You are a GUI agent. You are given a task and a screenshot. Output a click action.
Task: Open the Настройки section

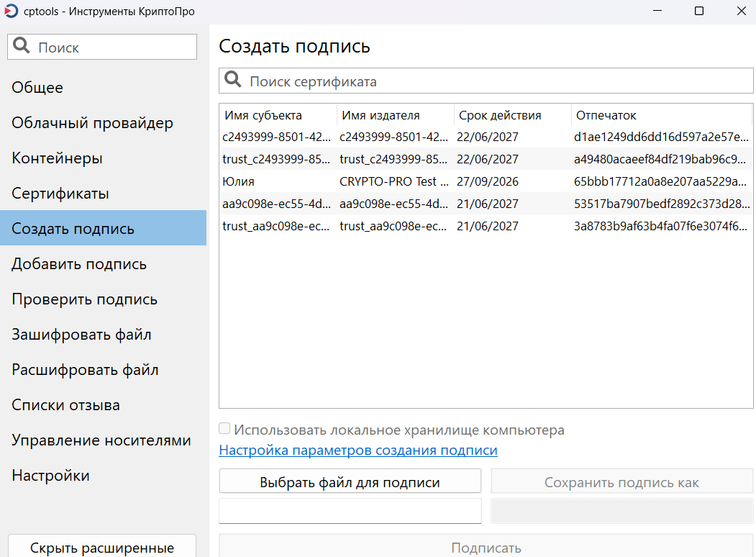tap(103, 475)
